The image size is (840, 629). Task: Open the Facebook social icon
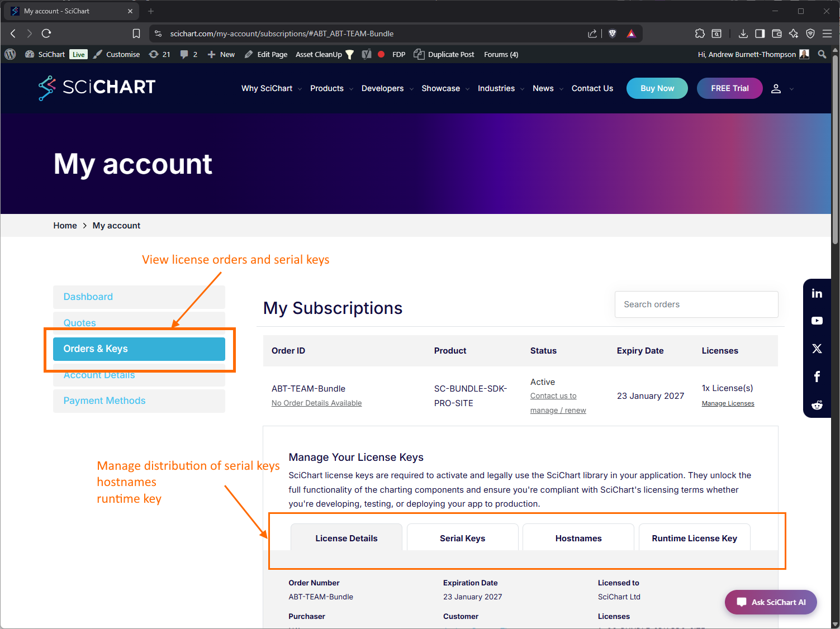click(817, 377)
